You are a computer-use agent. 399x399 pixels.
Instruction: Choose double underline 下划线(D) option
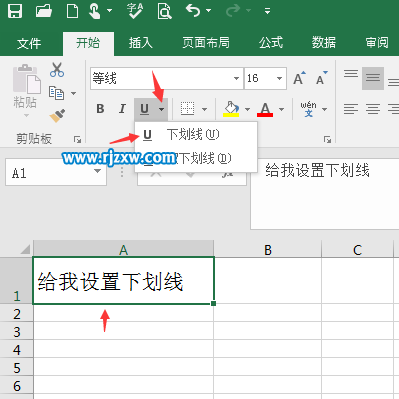(196, 158)
